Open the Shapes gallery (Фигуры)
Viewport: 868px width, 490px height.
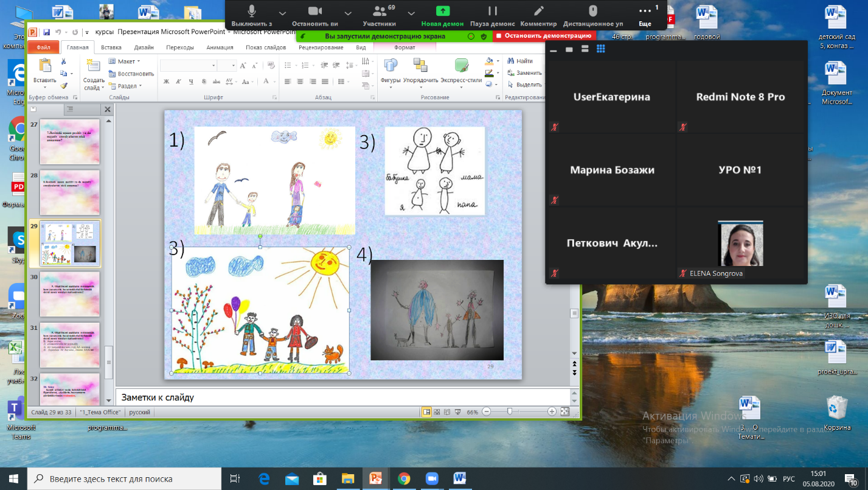pos(390,70)
